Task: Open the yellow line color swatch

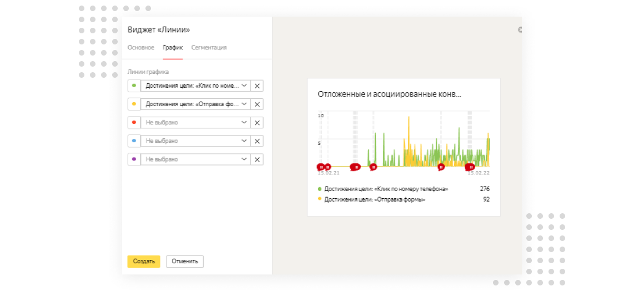Action: 134,104
